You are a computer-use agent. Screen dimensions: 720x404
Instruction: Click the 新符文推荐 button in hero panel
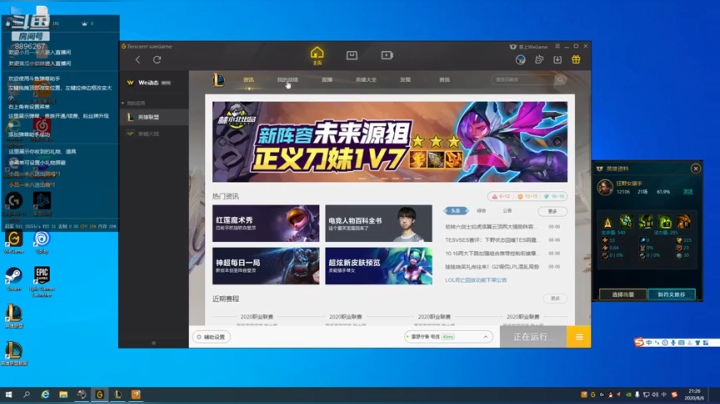[x=671, y=294]
